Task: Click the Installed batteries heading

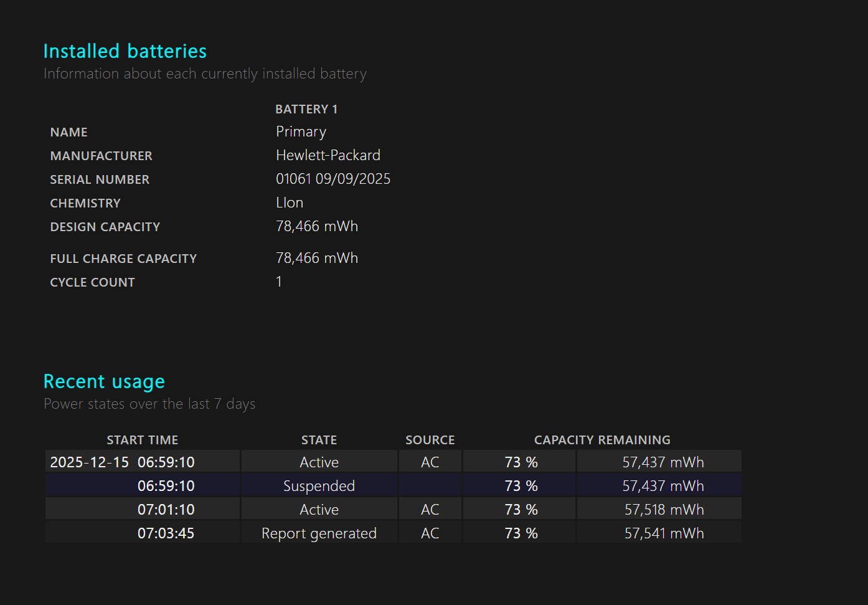Action: 125,51
